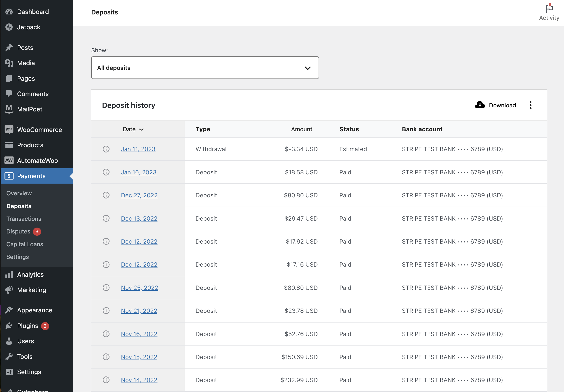
Task: Click the Dec 13, 2022 date link
Action: [139, 218]
